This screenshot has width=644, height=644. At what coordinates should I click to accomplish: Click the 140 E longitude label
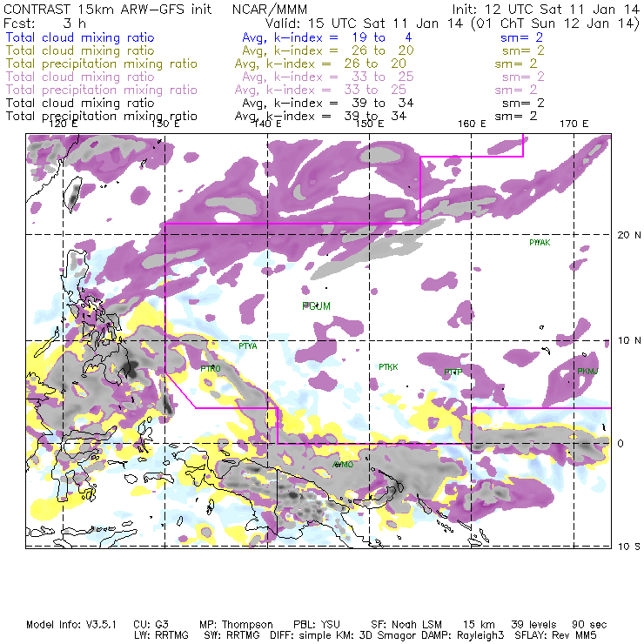click(267, 124)
